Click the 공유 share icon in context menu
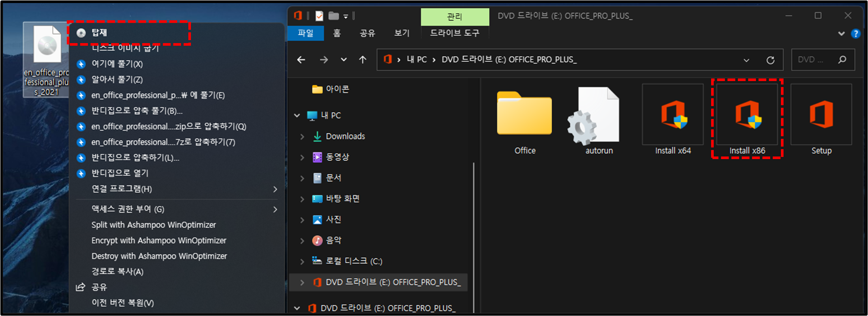This screenshot has width=868, height=316. click(81, 287)
